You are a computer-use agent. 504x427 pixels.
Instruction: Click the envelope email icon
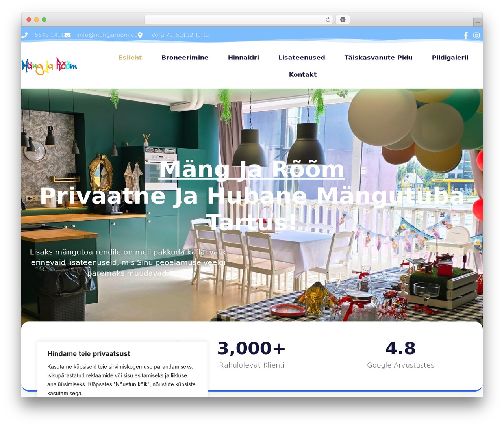coord(68,35)
